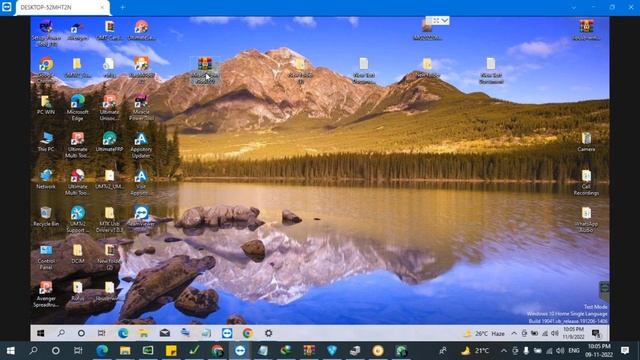Open the MTK Usb Driver folder
Viewport: 640px width, 360px height.
[109, 220]
